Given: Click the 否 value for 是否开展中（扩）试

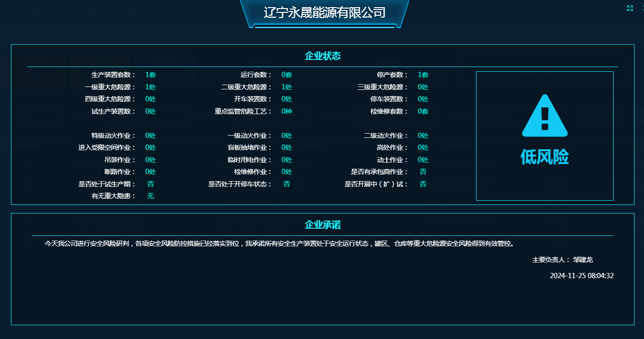Looking at the screenshot, I should click(x=423, y=184).
